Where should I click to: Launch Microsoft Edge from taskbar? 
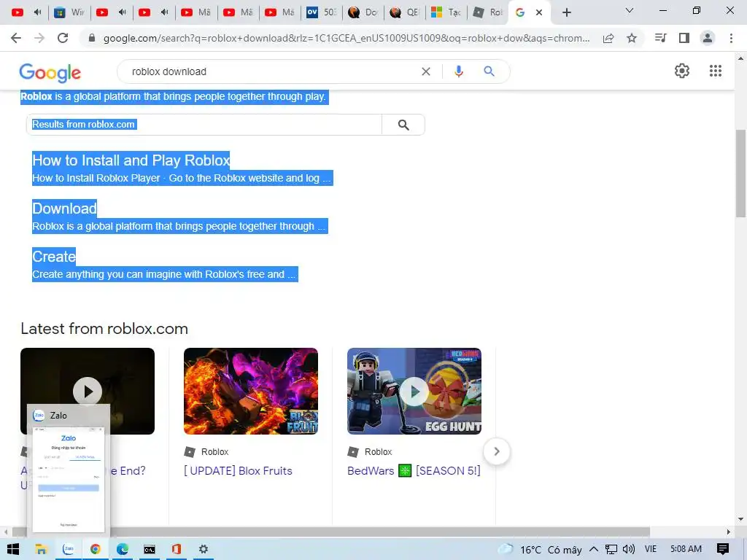pos(123,549)
